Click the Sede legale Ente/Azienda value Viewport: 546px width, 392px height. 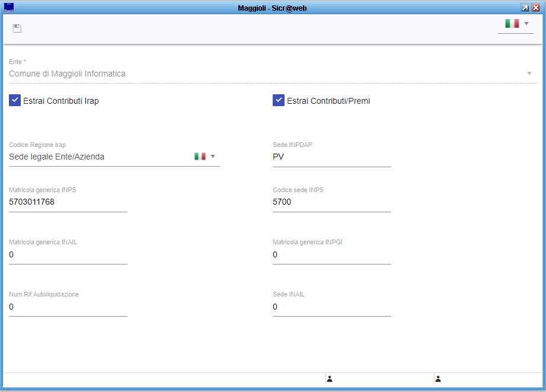(57, 157)
